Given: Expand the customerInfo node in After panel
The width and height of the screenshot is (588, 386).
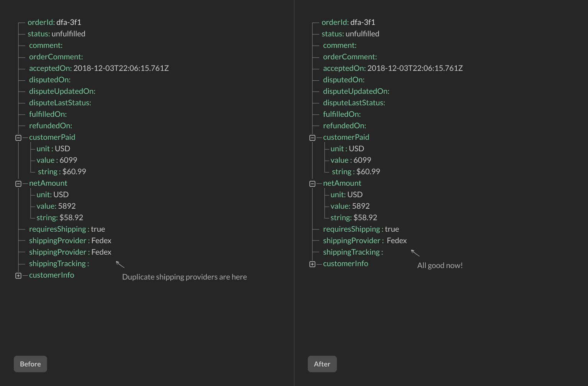Looking at the screenshot, I should pyautogui.click(x=312, y=264).
